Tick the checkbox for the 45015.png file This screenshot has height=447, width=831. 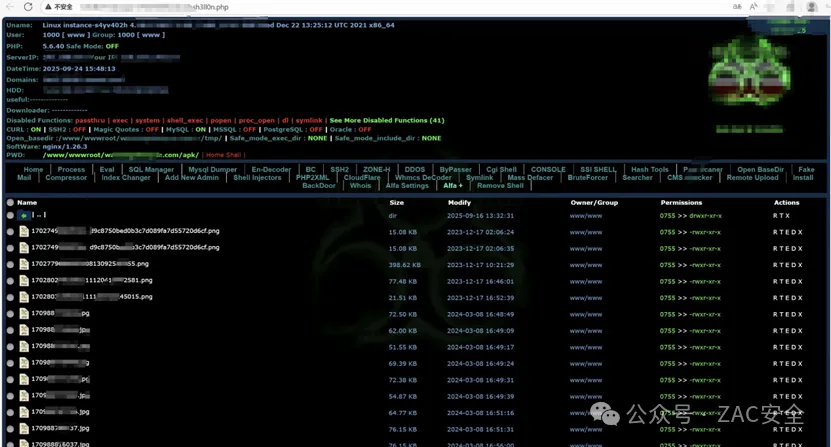(10, 297)
